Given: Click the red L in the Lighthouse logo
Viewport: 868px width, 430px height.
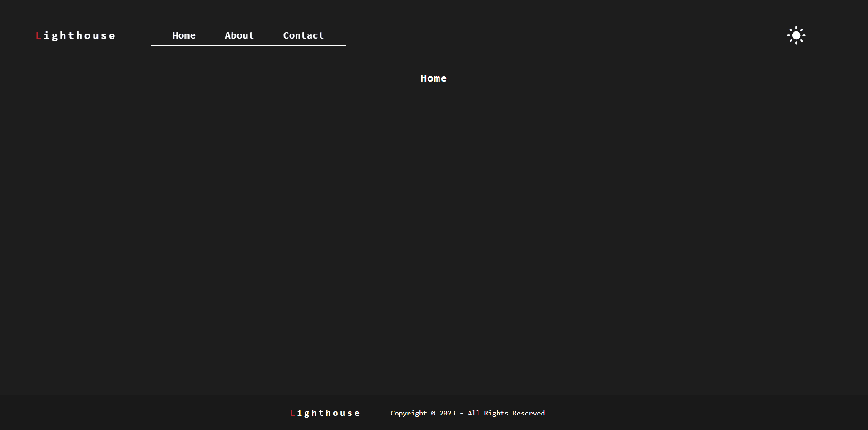Looking at the screenshot, I should tap(38, 36).
